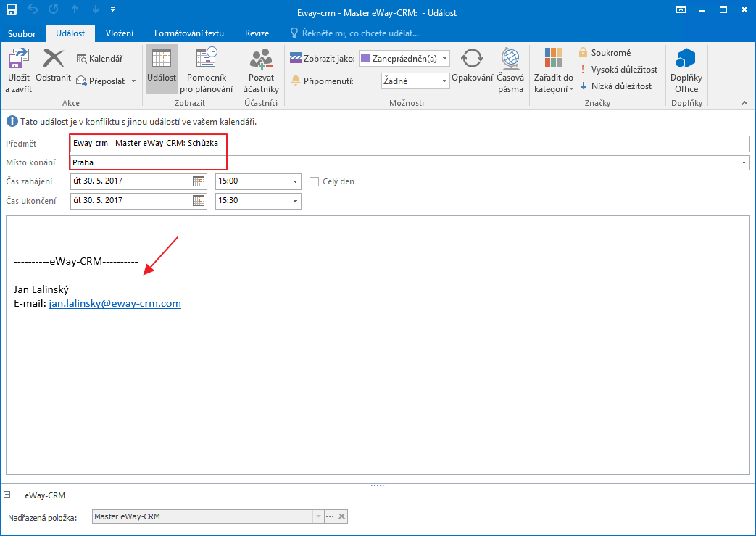Click Přeposlat to forward the event
756x536 pixels.
pyautogui.click(x=101, y=81)
